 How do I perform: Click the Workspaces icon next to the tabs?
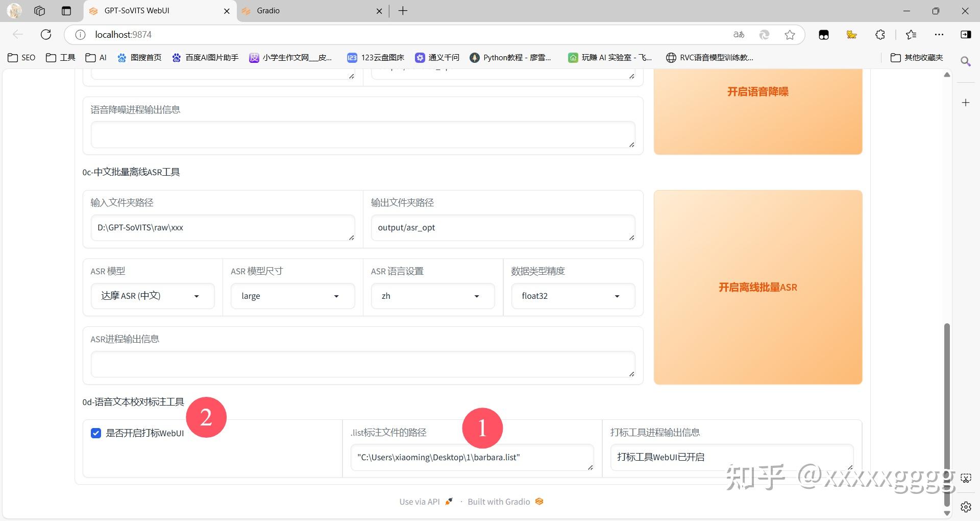tap(39, 10)
